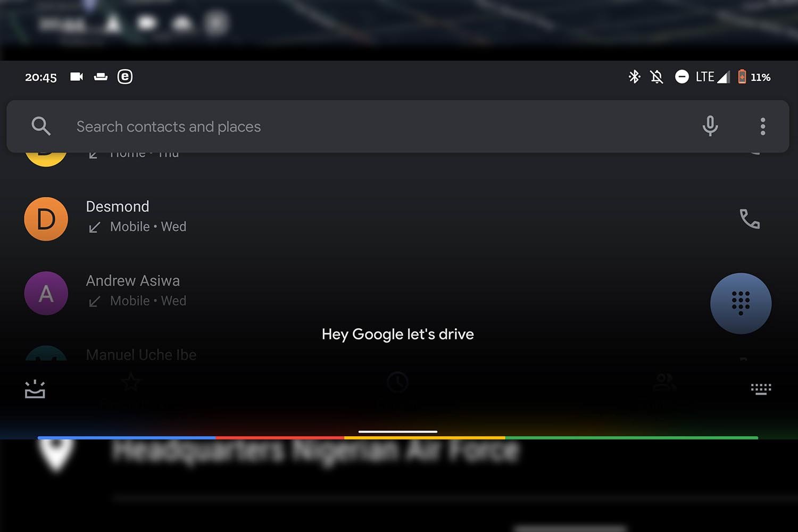
Task: Switch Assistant to keyboard input
Action: (x=761, y=389)
